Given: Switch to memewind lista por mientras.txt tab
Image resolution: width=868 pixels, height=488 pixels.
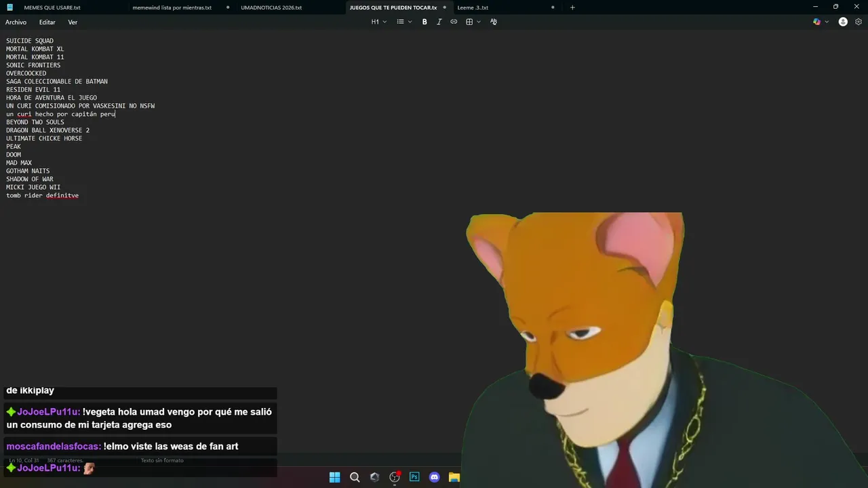Looking at the screenshot, I should [x=172, y=7].
